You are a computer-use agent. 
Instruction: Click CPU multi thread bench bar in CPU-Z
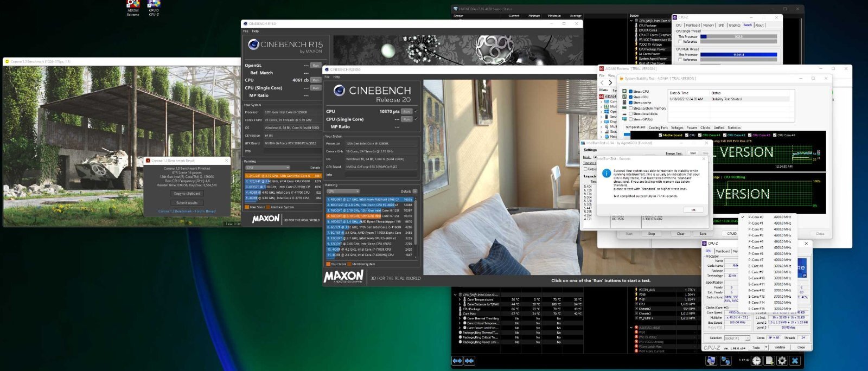738,54
